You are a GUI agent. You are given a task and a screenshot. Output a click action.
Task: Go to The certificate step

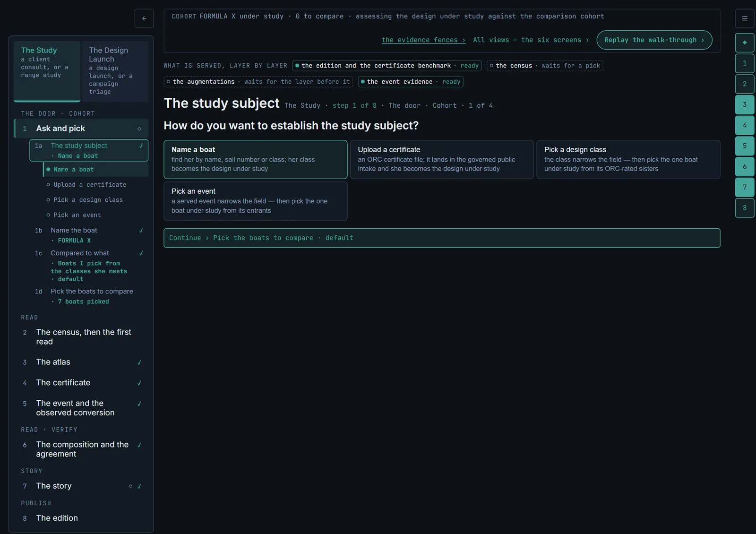tap(81, 383)
